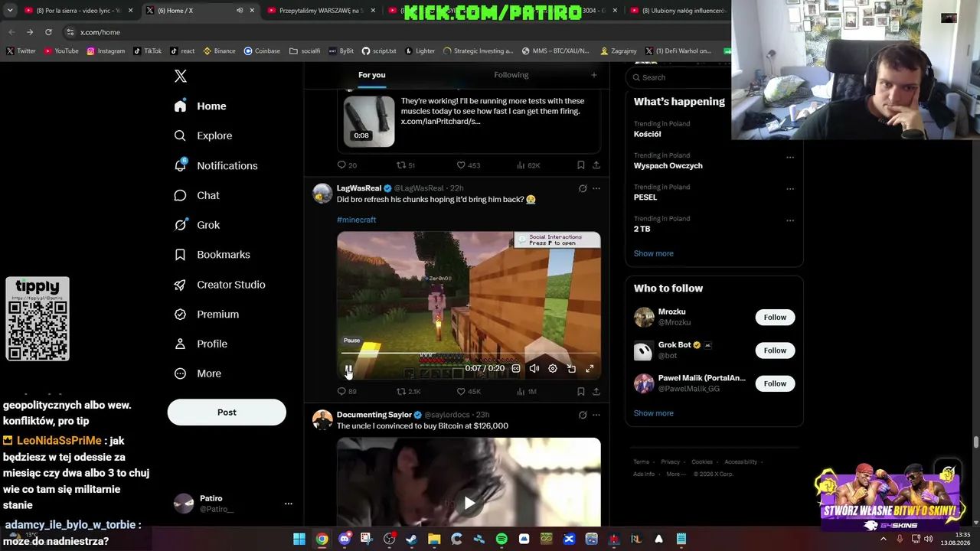The width and height of the screenshot is (980, 551).
Task: Open the Windows Start menu
Action: coord(299,539)
